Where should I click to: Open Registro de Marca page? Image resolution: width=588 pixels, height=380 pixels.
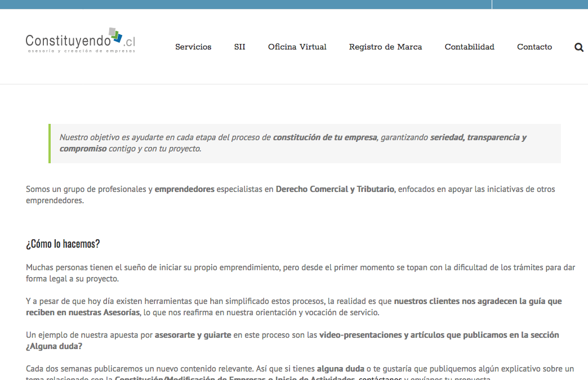pos(385,47)
